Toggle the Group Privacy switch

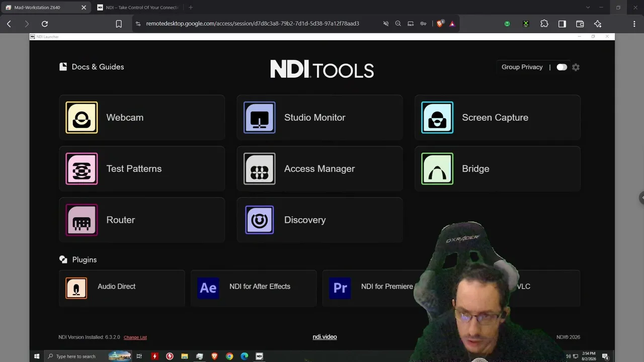pos(562,67)
